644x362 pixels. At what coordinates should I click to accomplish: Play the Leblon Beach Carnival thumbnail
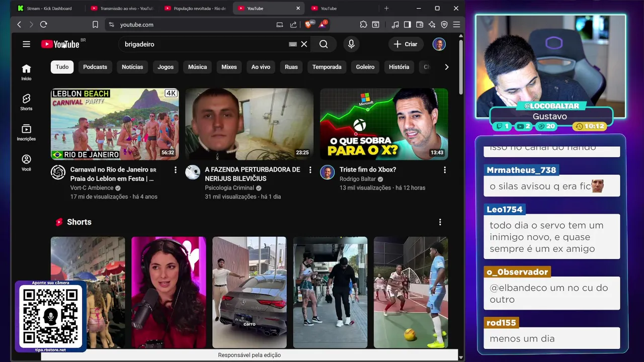click(115, 124)
